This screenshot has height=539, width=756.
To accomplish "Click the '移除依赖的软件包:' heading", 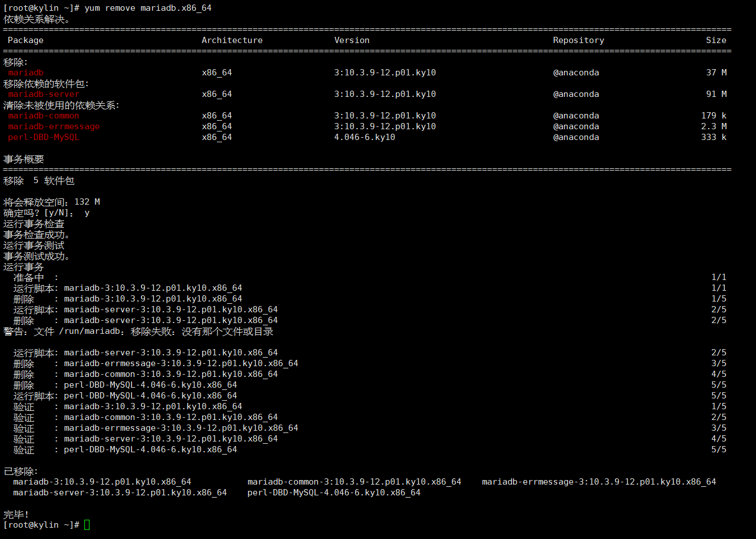I will [x=46, y=83].
